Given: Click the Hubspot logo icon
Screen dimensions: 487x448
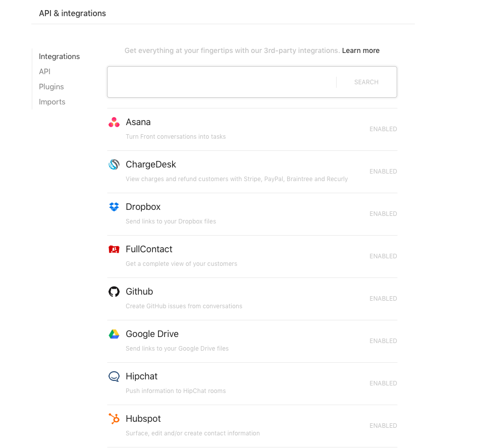Looking at the screenshot, I should pyautogui.click(x=114, y=419).
